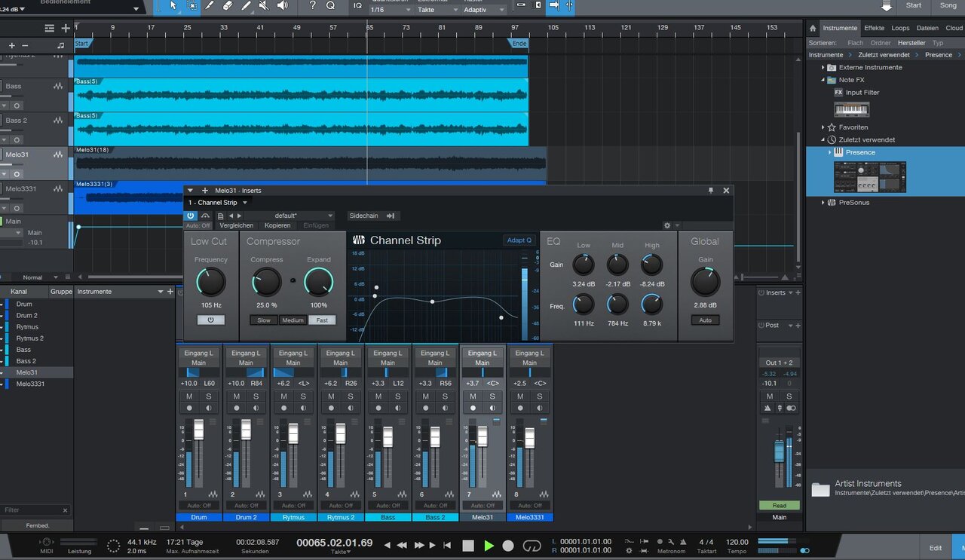This screenshot has width=965, height=560.
Task: Open Channel Strip plugin settings gear
Action: pos(667,225)
